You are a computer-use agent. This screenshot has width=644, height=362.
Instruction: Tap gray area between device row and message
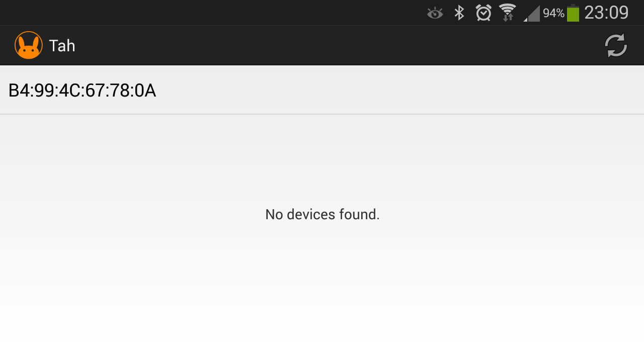[x=322, y=156]
